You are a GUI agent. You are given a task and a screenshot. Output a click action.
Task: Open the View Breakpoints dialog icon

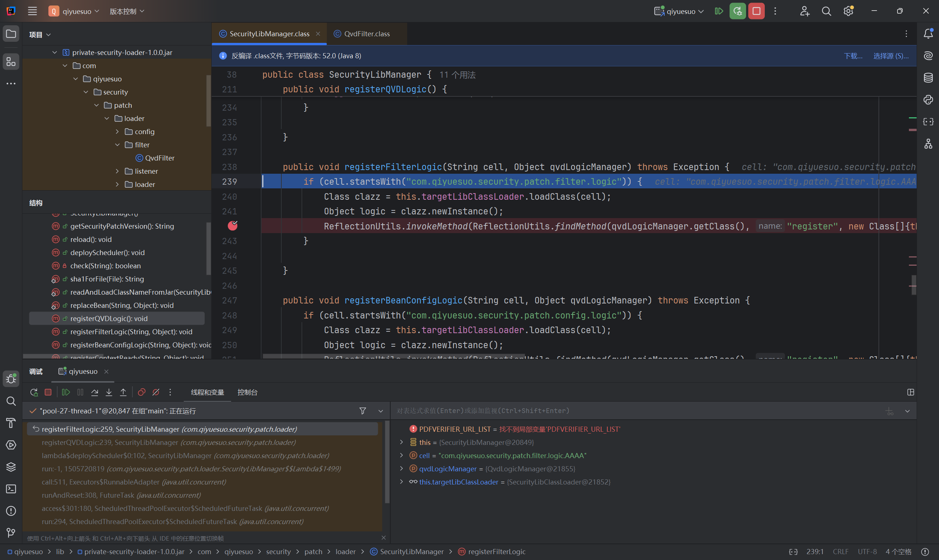pos(142,392)
